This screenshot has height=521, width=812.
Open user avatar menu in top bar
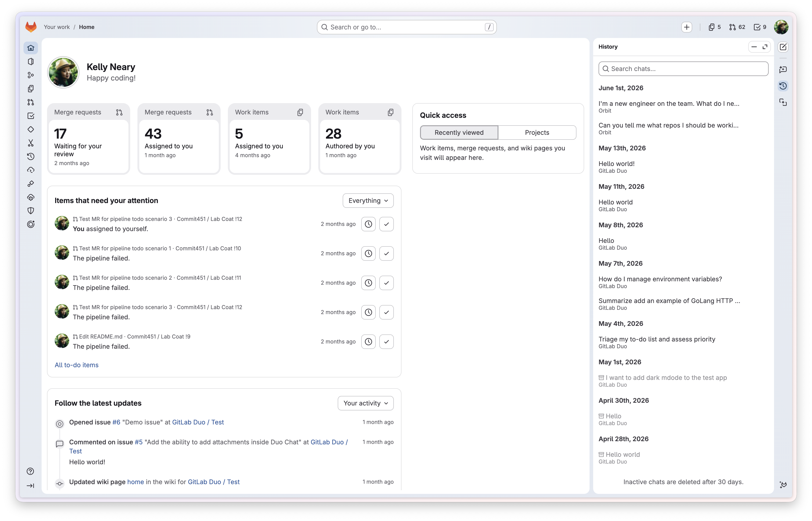tap(781, 27)
